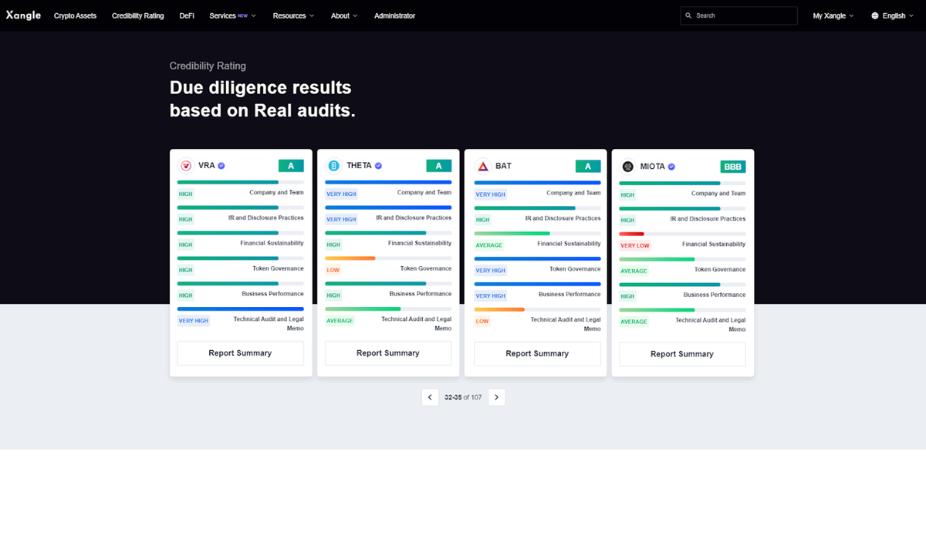Expand the Services dropdown menu
The height and width of the screenshot is (560, 926).
[232, 15]
